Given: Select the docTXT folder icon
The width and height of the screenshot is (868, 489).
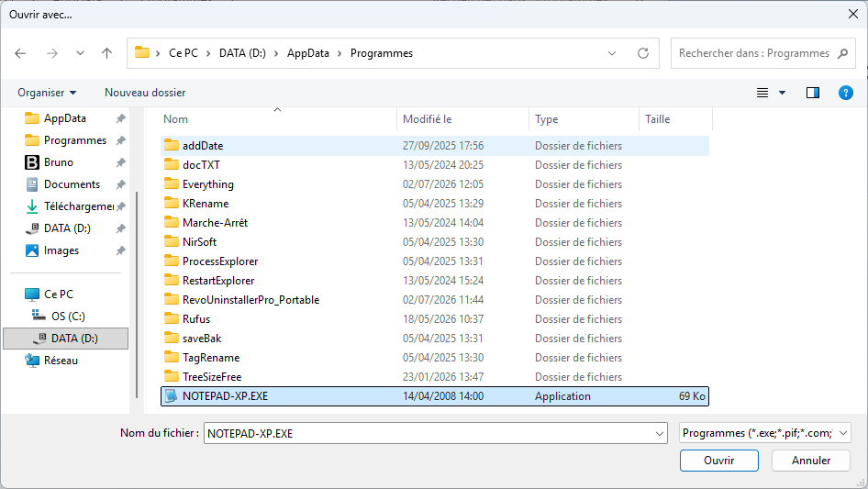Looking at the screenshot, I should click(172, 164).
